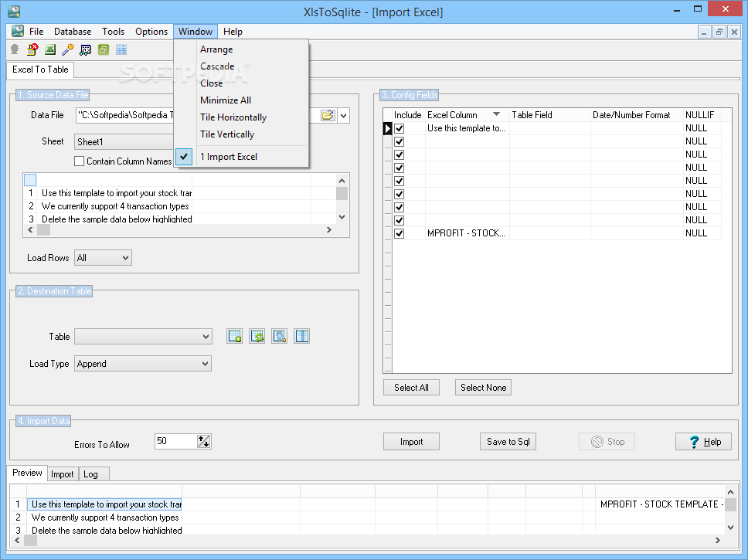Restore the inner Import Excel child window
Viewport: 748px width, 560px height.
(719, 32)
